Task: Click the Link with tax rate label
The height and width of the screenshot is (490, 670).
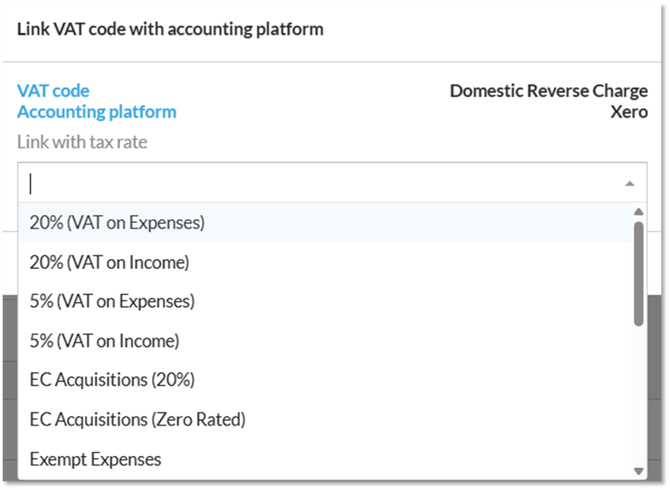Action: [82, 142]
